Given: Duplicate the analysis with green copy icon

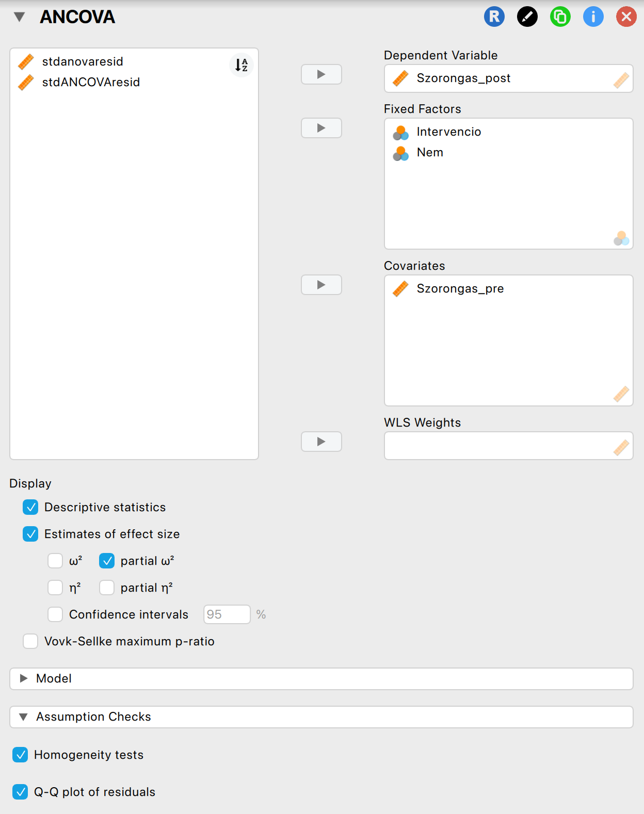Looking at the screenshot, I should pyautogui.click(x=560, y=17).
